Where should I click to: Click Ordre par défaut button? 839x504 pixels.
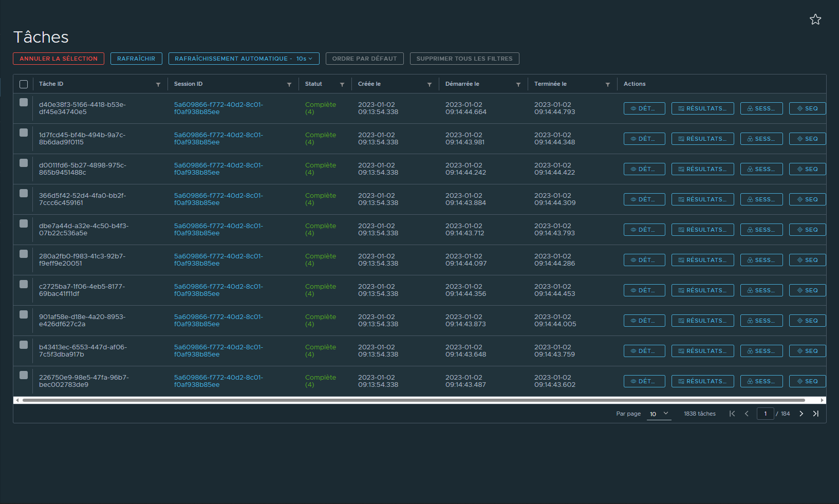coord(364,59)
